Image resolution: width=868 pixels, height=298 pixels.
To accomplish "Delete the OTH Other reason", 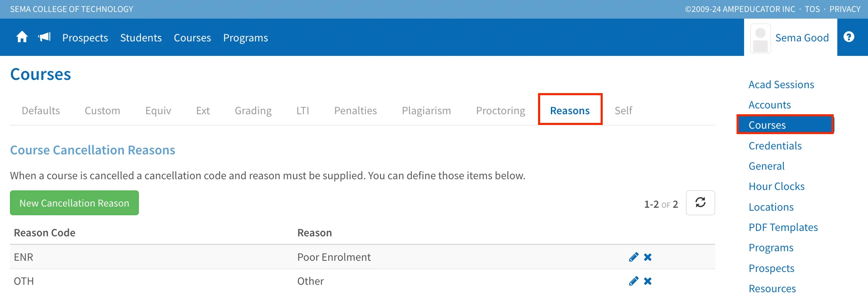I will pyautogui.click(x=648, y=281).
